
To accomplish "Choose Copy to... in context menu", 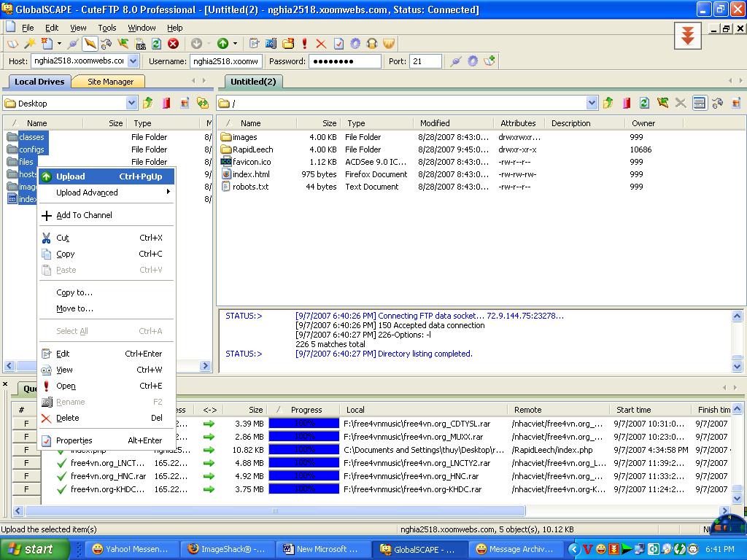I will (107, 292).
